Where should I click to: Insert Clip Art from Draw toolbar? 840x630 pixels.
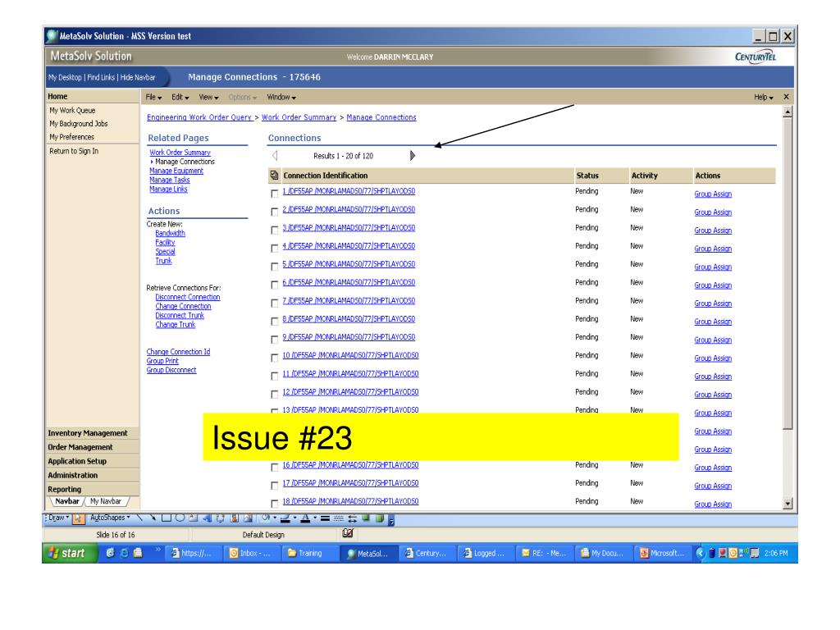click(234, 518)
